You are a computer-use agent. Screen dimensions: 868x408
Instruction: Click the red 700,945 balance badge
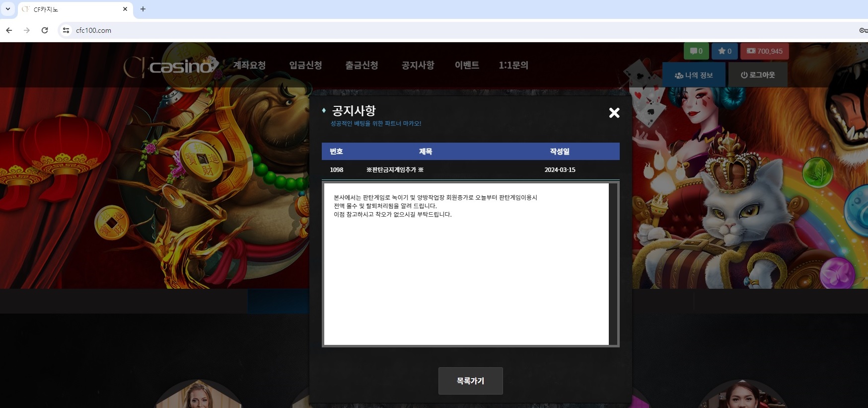[764, 51]
